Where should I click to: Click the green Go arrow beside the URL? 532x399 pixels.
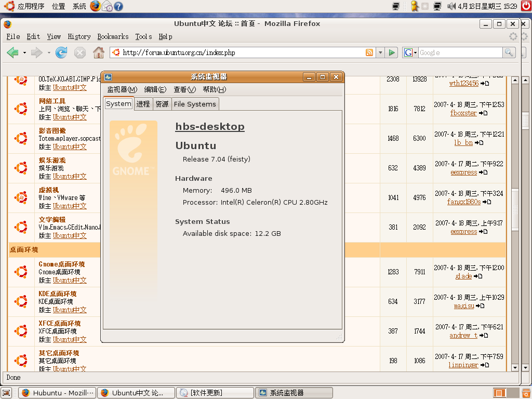(392, 52)
